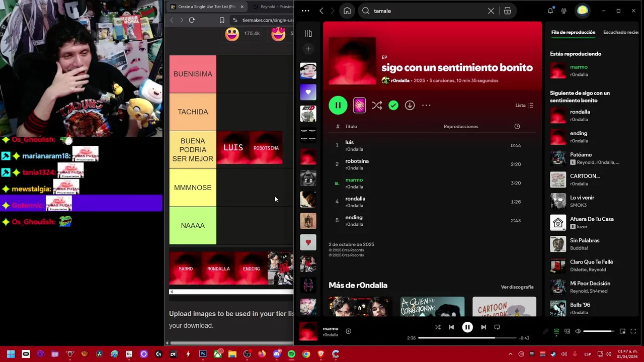Screen dimensions: 644x362
Task: Bookmark the tiermaker page
Action: pyautogui.click(x=222, y=20)
